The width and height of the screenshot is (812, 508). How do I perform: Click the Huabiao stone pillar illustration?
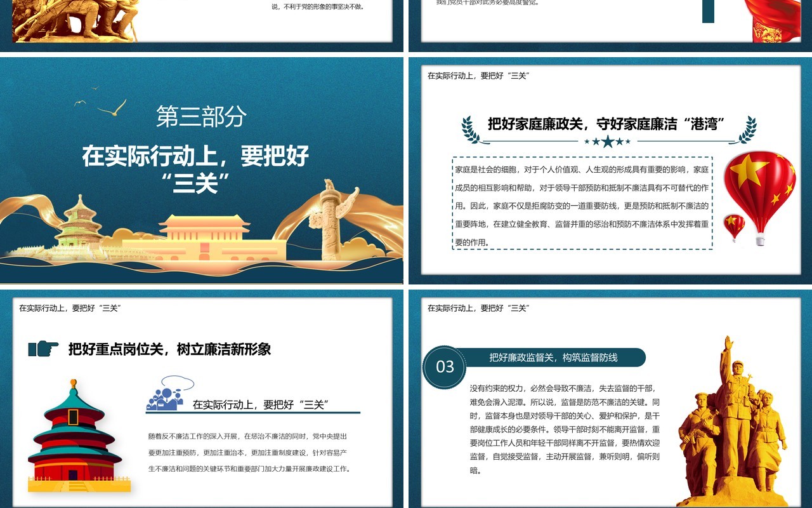[331, 220]
